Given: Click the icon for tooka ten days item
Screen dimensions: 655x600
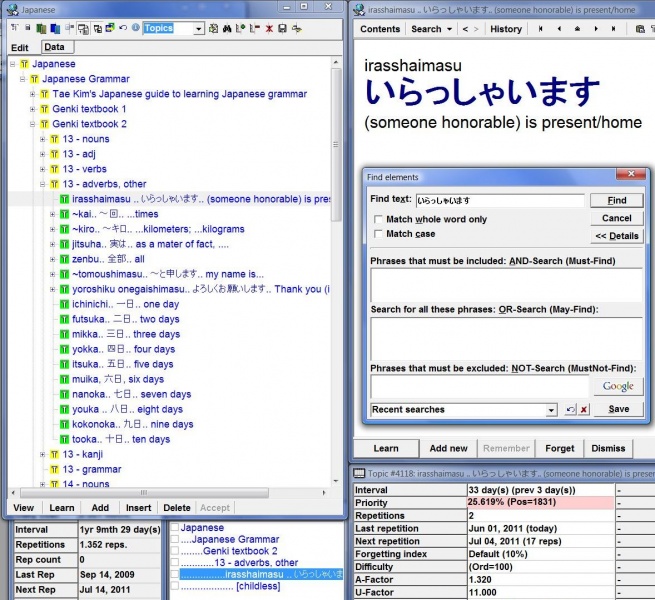Looking at the screenshot, I should [x=64, y=440].
